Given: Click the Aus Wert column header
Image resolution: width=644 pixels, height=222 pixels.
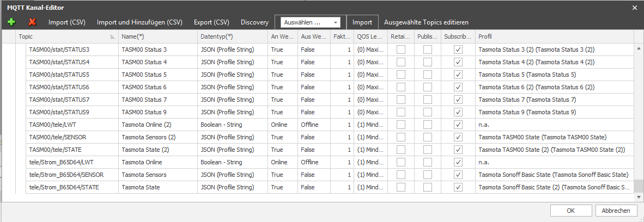Looking at the screenshot, I should 314,36.
